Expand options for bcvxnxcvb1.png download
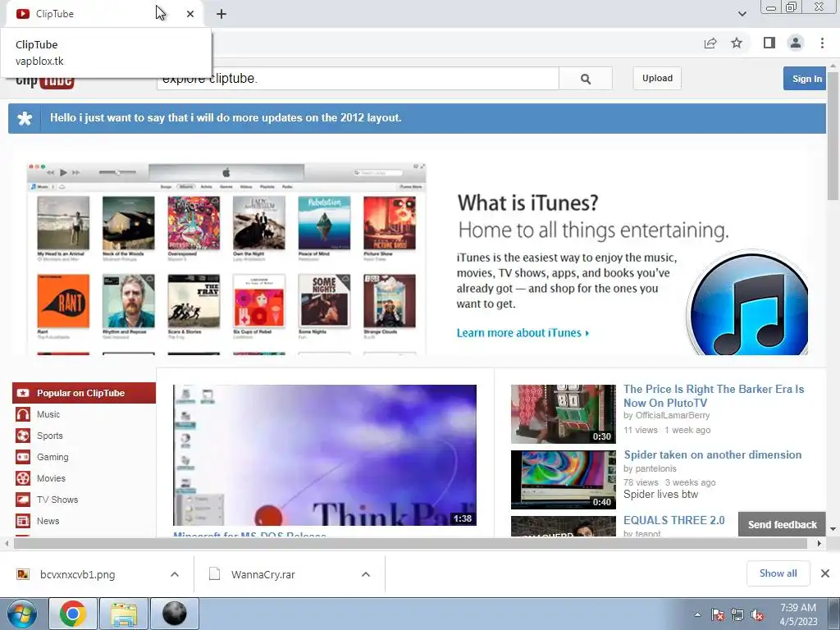 pyautogui.click(x=175, y=574)
